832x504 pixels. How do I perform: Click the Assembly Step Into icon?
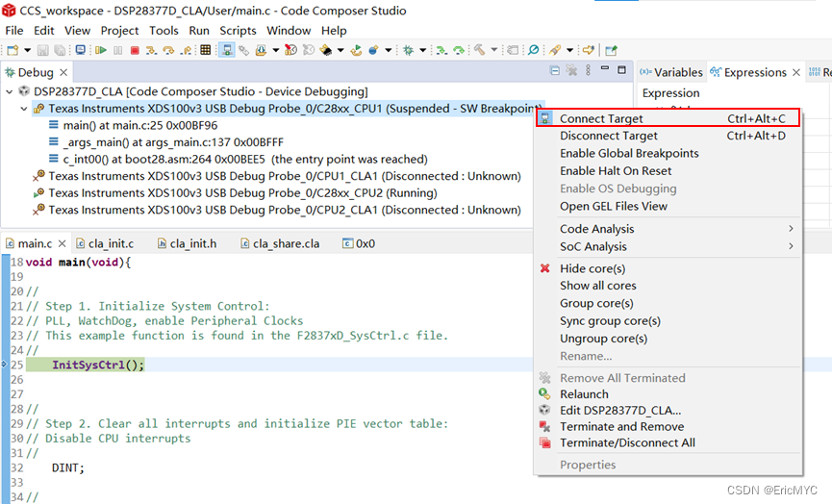click(441, 50)
